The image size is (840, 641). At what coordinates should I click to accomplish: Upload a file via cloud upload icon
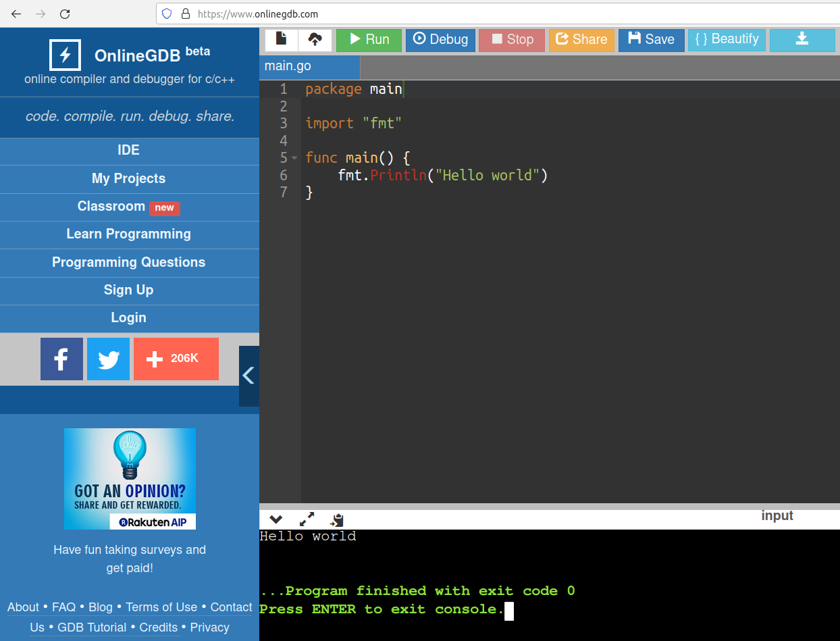click(315, 40)
